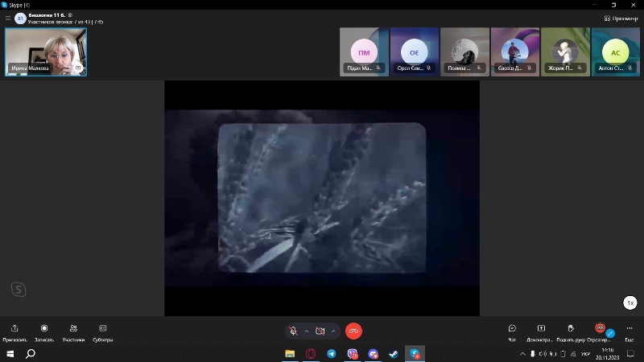Unmute the microphone
The width and height of the screenshot is (644, 362).
(293, 331)
